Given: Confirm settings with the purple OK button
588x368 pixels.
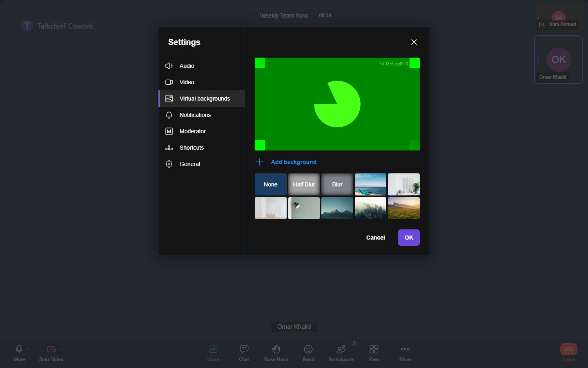Looking at the screenshot, I should [x=409, y=238].
